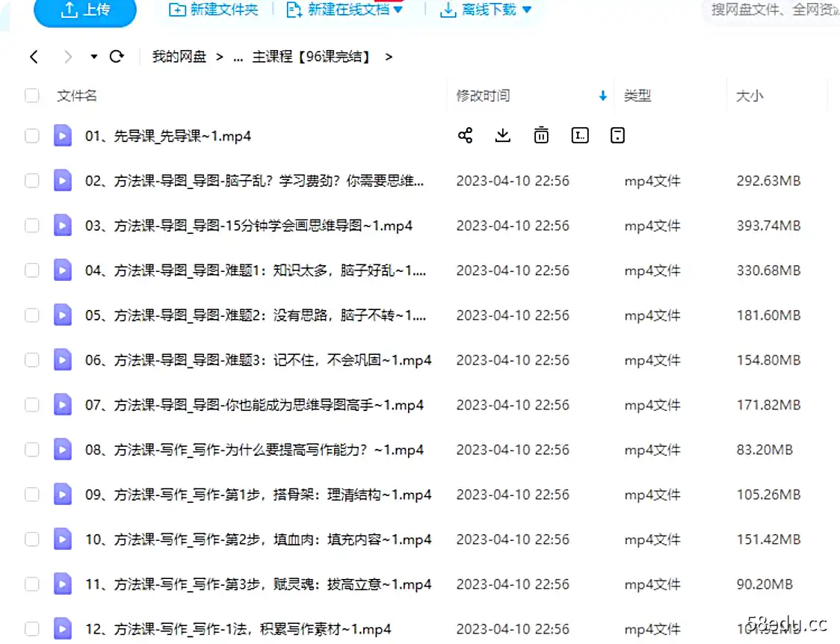Navigate back with the left arrow
Viewport: 840px width, 644px height.
[34, 56]
